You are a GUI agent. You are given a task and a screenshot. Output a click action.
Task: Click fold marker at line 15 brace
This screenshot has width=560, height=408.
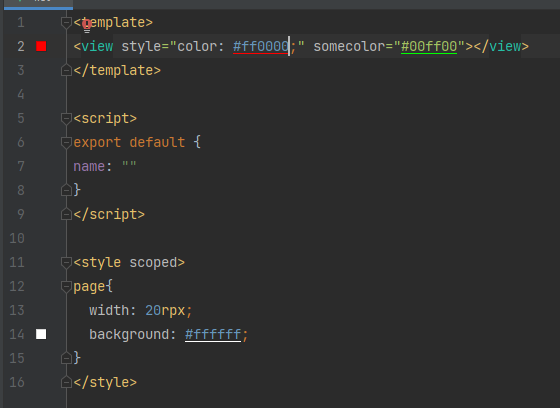[66, 358]
